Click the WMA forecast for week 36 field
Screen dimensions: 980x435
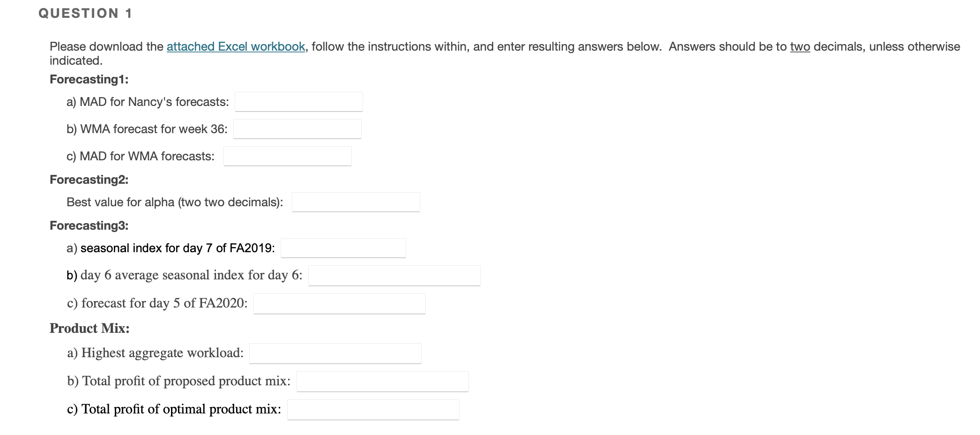(297, 128)
